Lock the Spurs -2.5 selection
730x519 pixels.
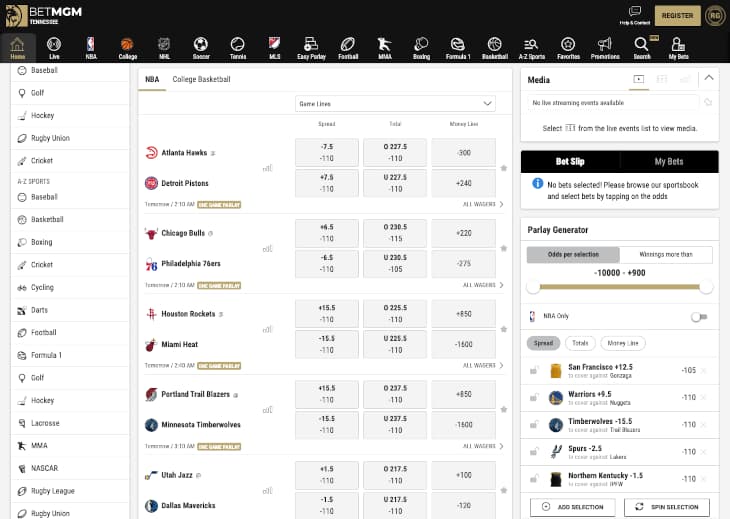click(534, 452)
